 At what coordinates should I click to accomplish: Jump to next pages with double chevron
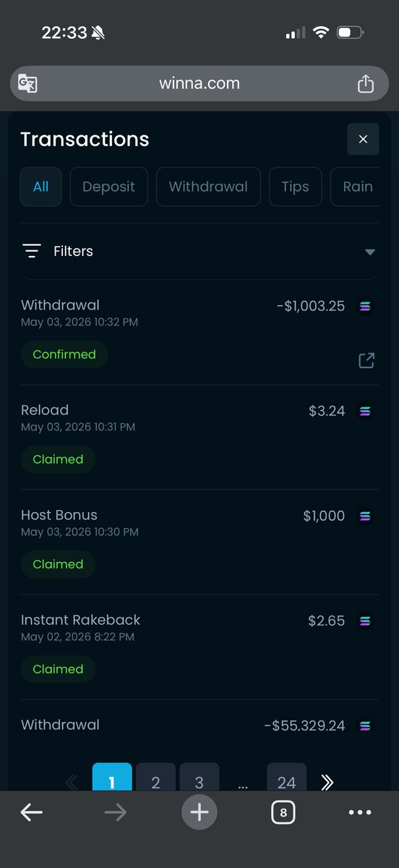point(327,782)
